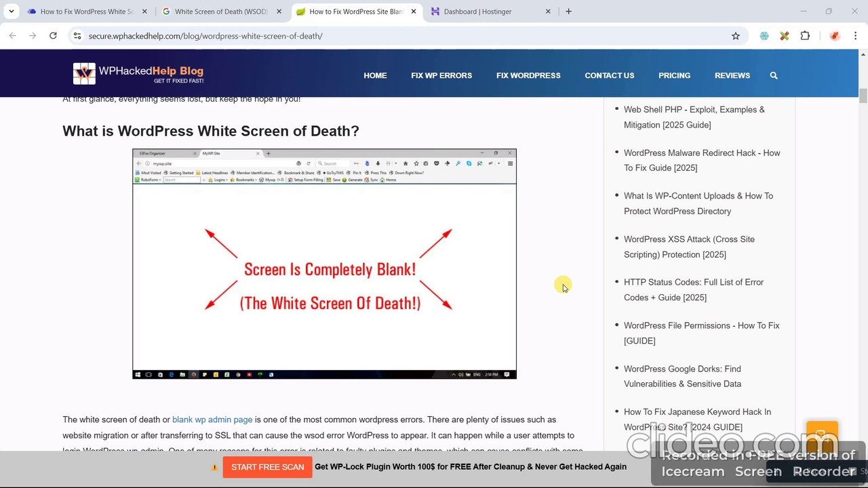Go back using the browser back arrow
This screenshot has height=488, width=868.
click(x=12, y=36)
